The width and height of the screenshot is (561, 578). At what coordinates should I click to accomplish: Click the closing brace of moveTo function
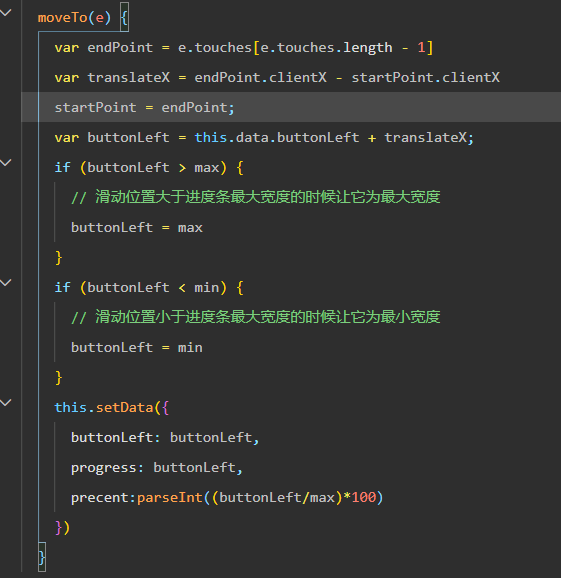pyautogui.click(x=42, y=557)
